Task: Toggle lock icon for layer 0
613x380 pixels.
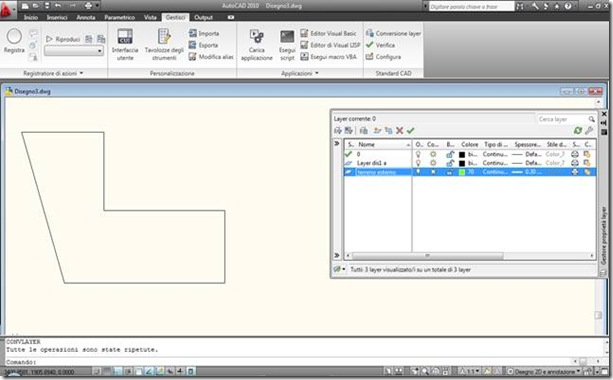Action: (450, 154)
